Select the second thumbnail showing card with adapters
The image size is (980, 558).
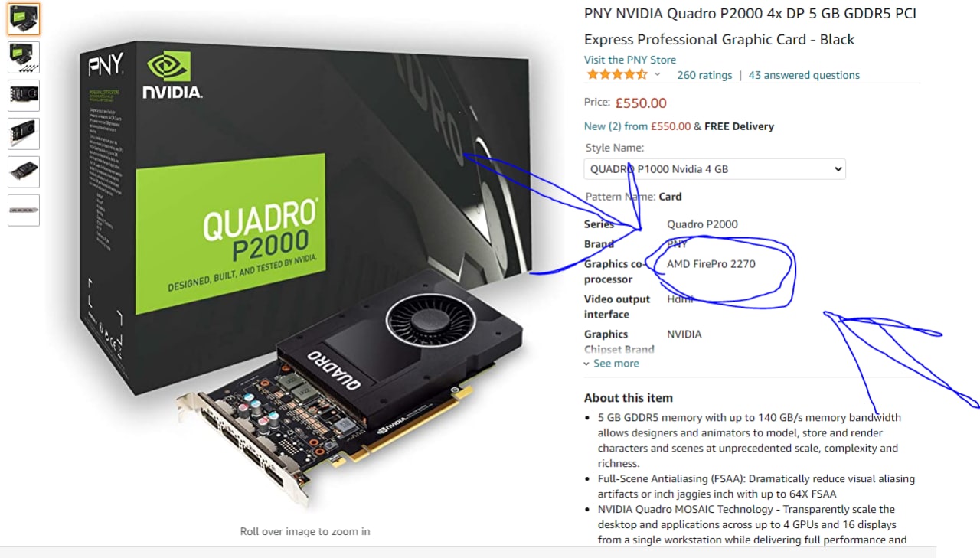(x=24, y=57)
